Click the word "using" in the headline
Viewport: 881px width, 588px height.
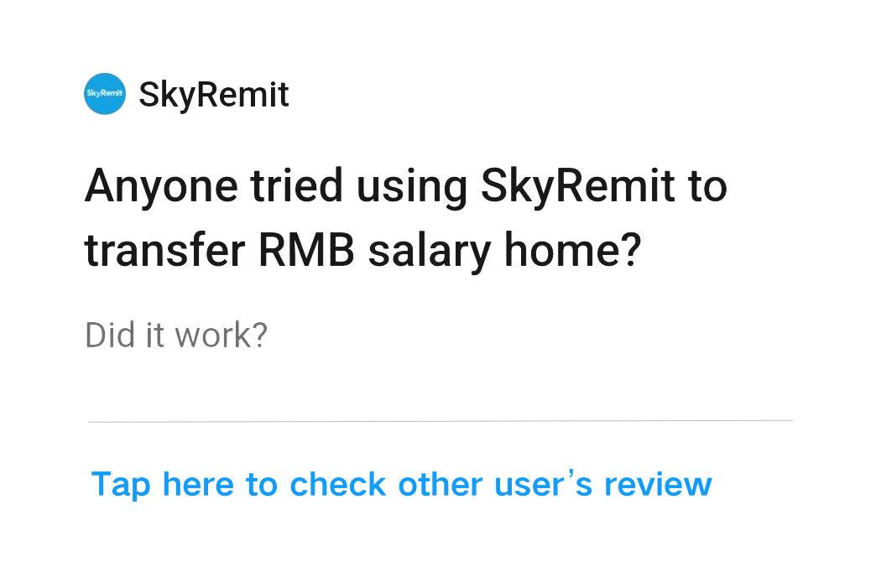412,187
